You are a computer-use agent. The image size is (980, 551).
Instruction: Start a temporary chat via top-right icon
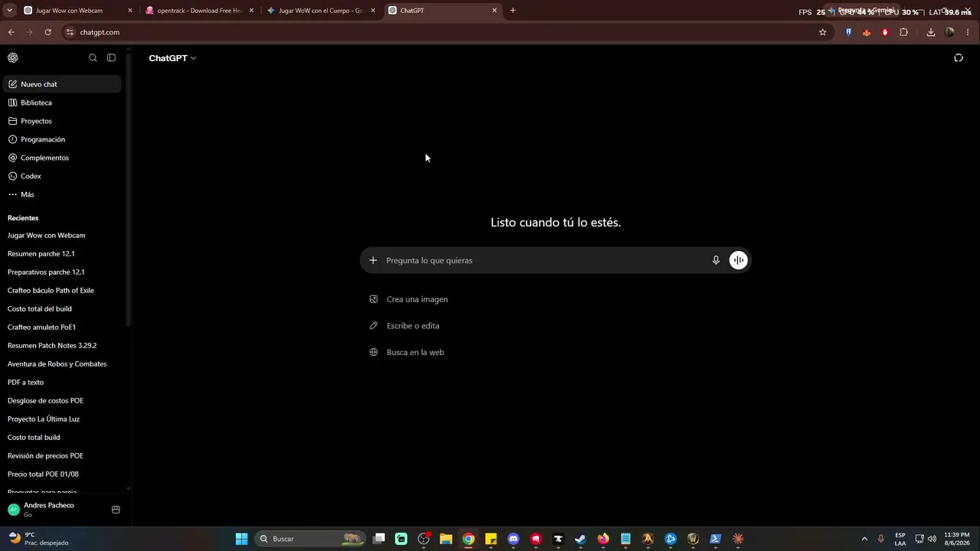click(958, 58)
